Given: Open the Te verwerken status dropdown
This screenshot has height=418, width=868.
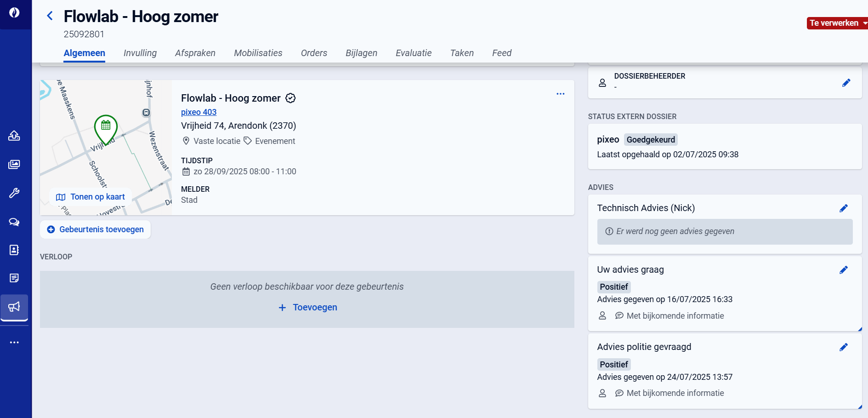Looking at the screenshot, I should click(837, 23).
